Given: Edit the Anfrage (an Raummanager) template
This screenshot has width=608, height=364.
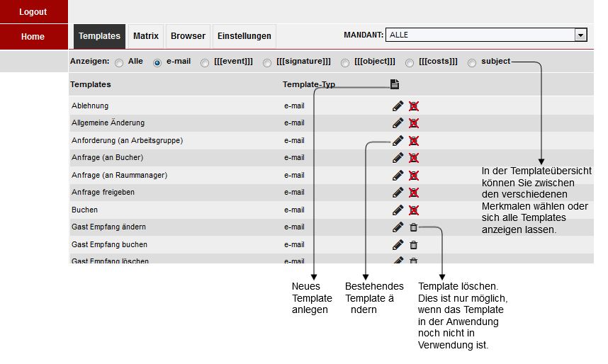Looking at the screenshot, I should pos(398,175).
